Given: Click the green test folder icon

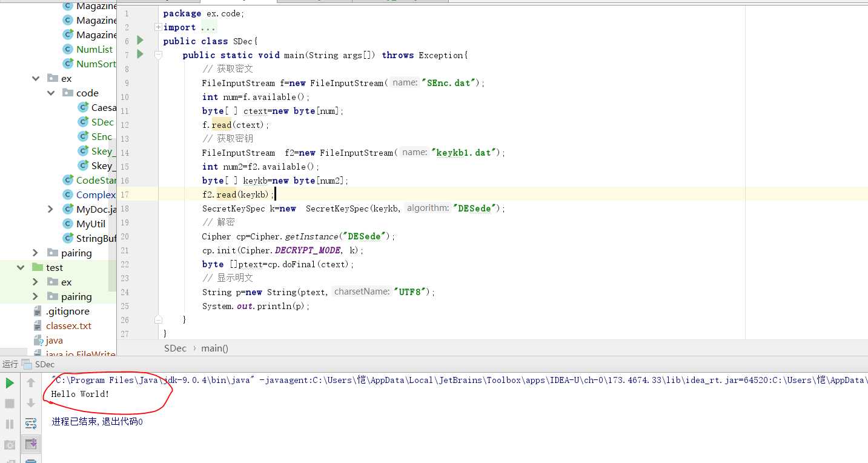Looking at the screenshot, I should [x=38, y=267].
